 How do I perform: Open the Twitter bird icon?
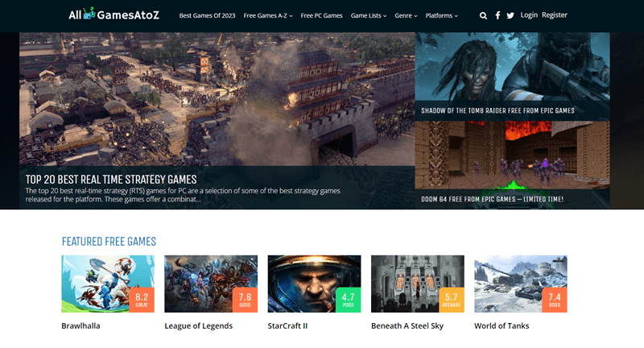(x=510, y=15)
